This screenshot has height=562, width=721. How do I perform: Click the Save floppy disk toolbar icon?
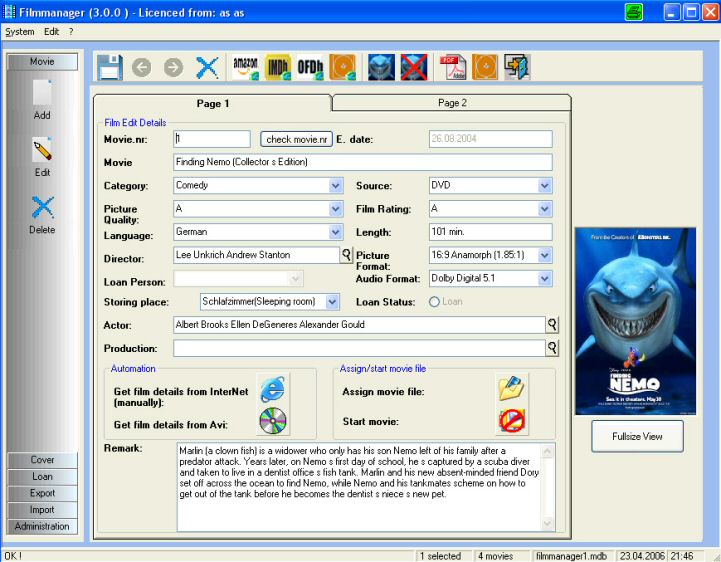109,67
